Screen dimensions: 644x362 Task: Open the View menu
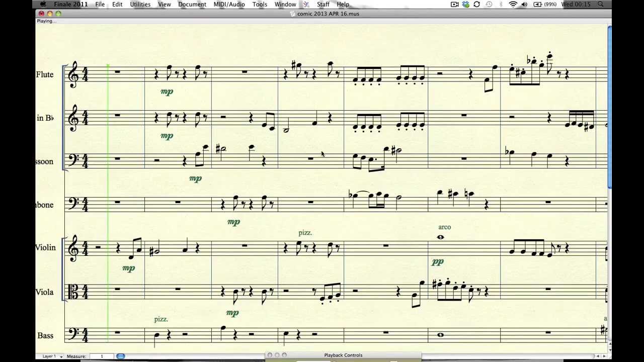[x=165, y=5]
